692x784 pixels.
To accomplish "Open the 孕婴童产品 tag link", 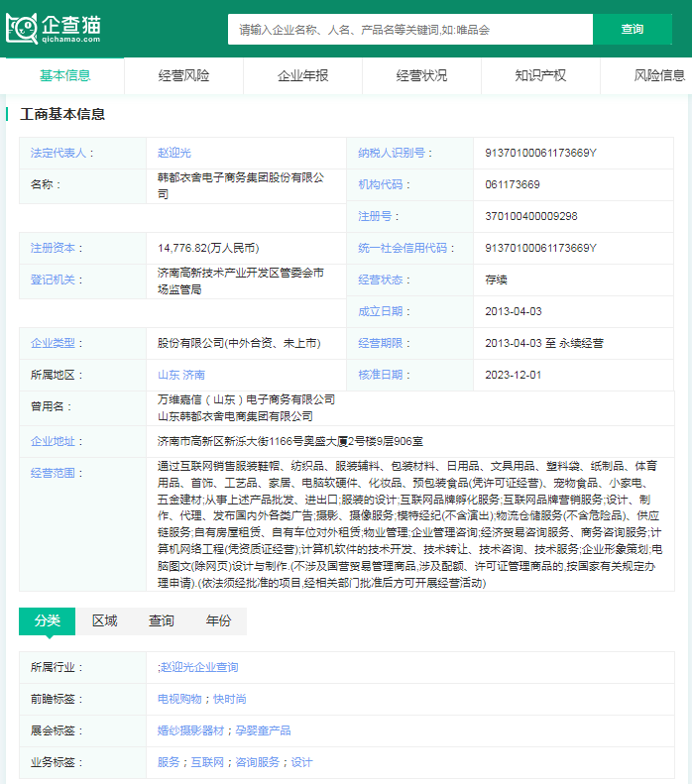I will click(263, 730).
